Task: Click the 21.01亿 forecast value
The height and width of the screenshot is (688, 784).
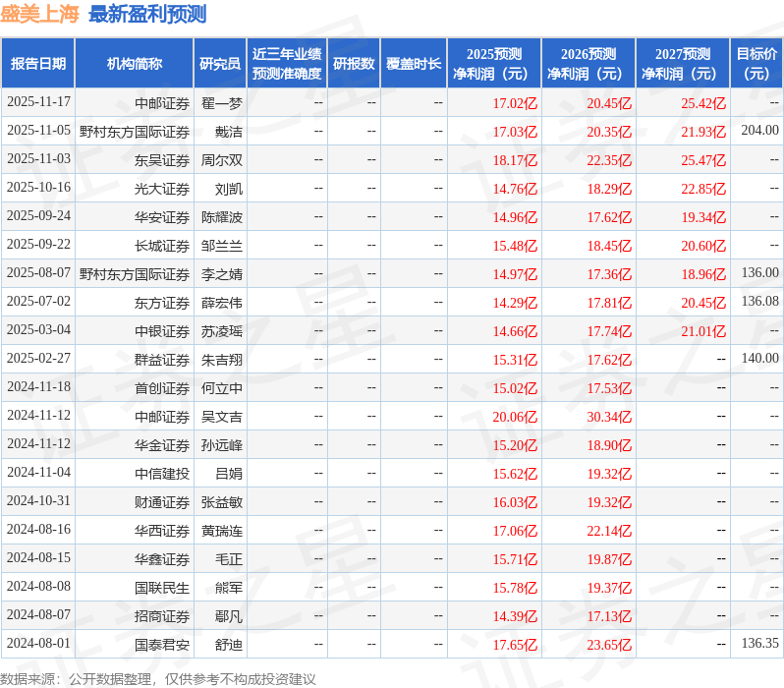Action: pyautogui.click(x=703, y=332)
